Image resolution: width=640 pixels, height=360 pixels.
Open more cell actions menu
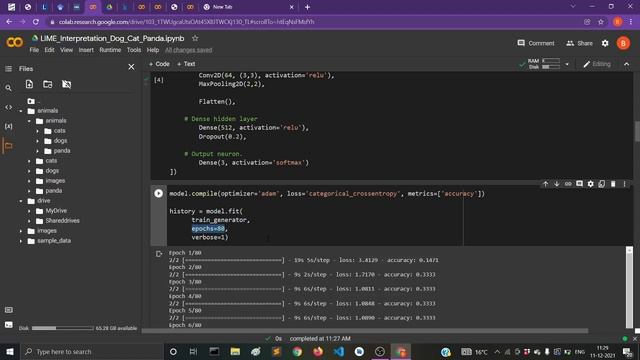[624, 184]
